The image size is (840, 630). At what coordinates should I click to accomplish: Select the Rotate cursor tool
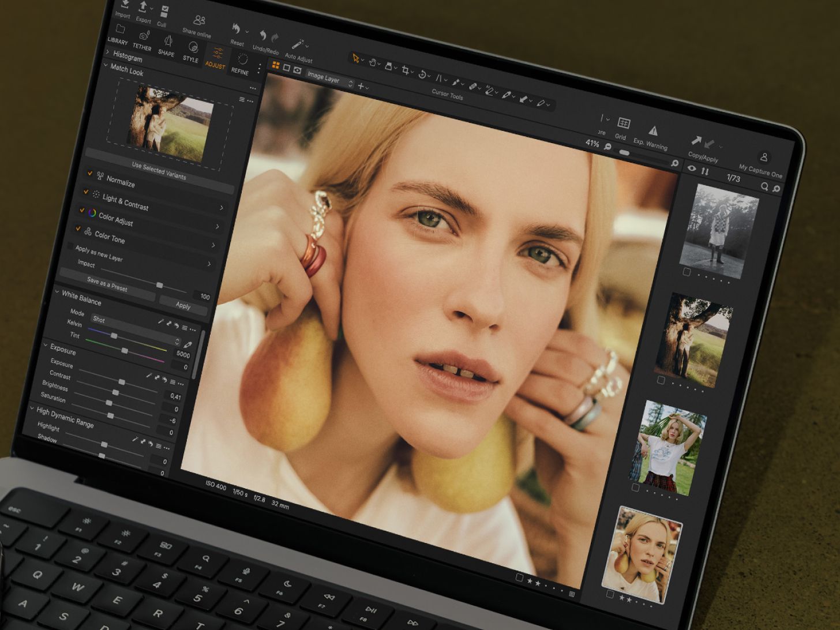point(422,74)
